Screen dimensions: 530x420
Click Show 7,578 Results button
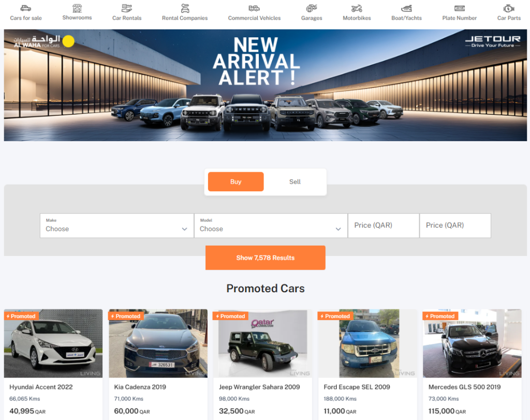pyautogui.click(x=266, y=258)
